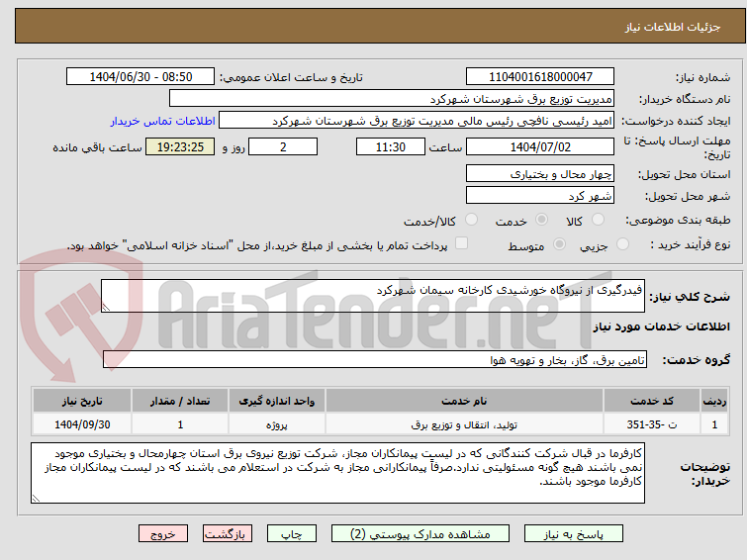Screen dimensions: 747x560
Task: Toggle the اسناد خزانه اسلامی payment checkbox
Action: click(461, 243)
